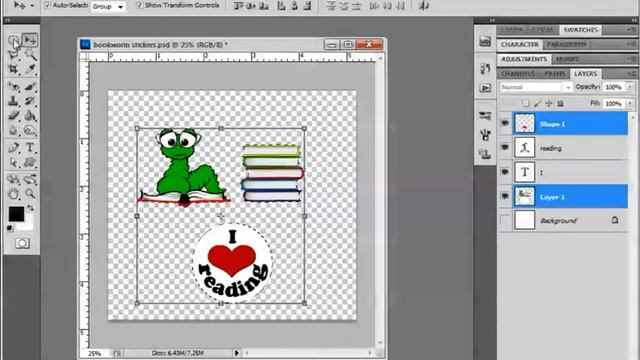Swap foreground and background colors
Screen dimensions: 640x360
(x=30, y=209)
